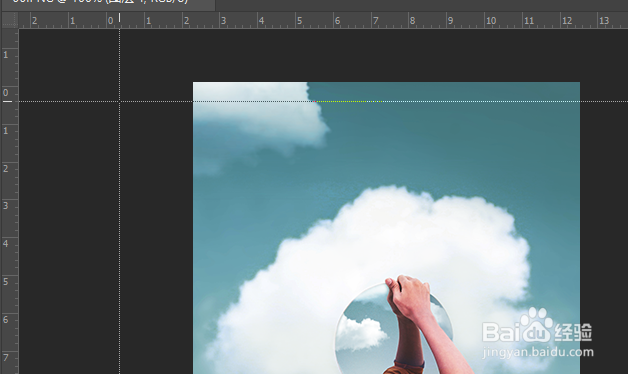Click the '10' mark on the horizontal ruler

(x=491, y=20)
